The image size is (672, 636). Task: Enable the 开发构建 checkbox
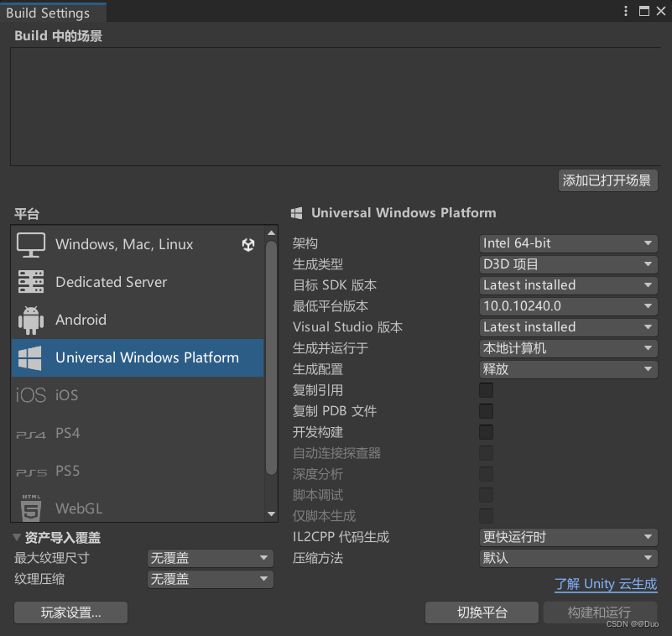(486, 432)
